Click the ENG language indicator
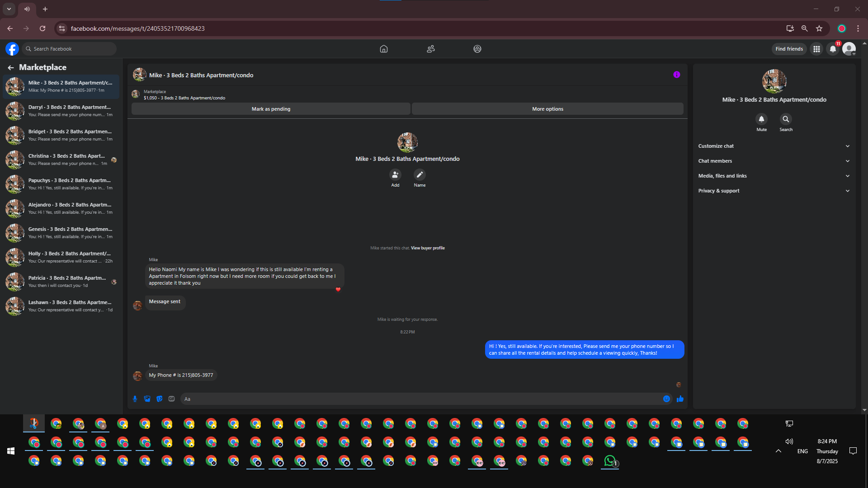The width and height of the screenshot is (868, 488). (802, 451)
